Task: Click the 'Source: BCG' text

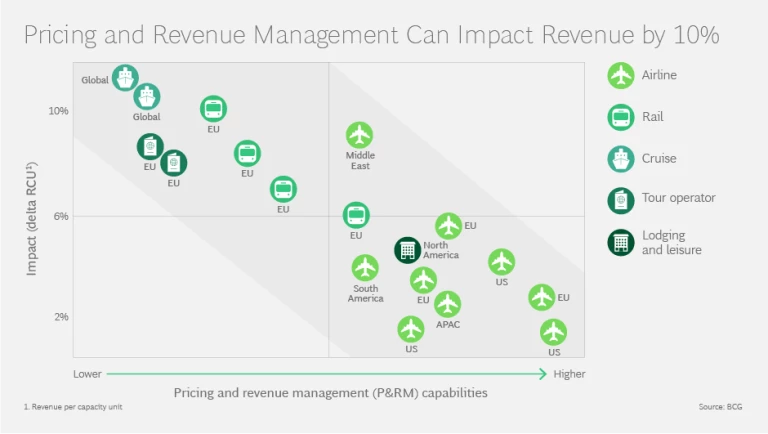Action: [x=721, y=407]
